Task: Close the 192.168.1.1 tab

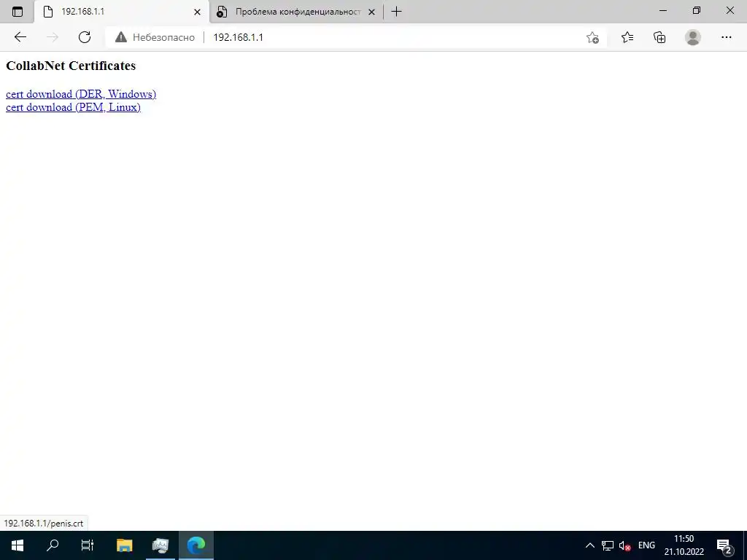Action: click(x=197, y=12)
